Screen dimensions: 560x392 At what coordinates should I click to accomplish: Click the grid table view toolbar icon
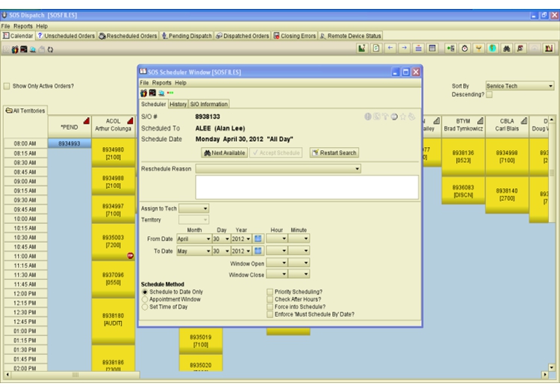[432, 49]
